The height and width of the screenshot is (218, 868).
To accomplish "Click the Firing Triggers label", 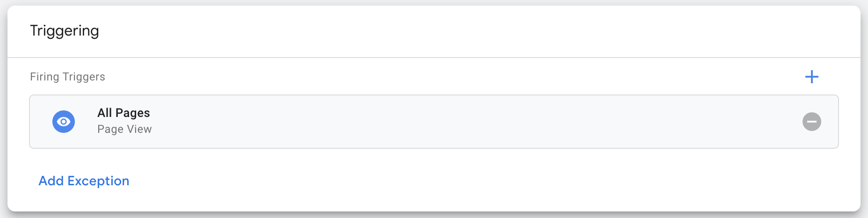I will (67, 77).
